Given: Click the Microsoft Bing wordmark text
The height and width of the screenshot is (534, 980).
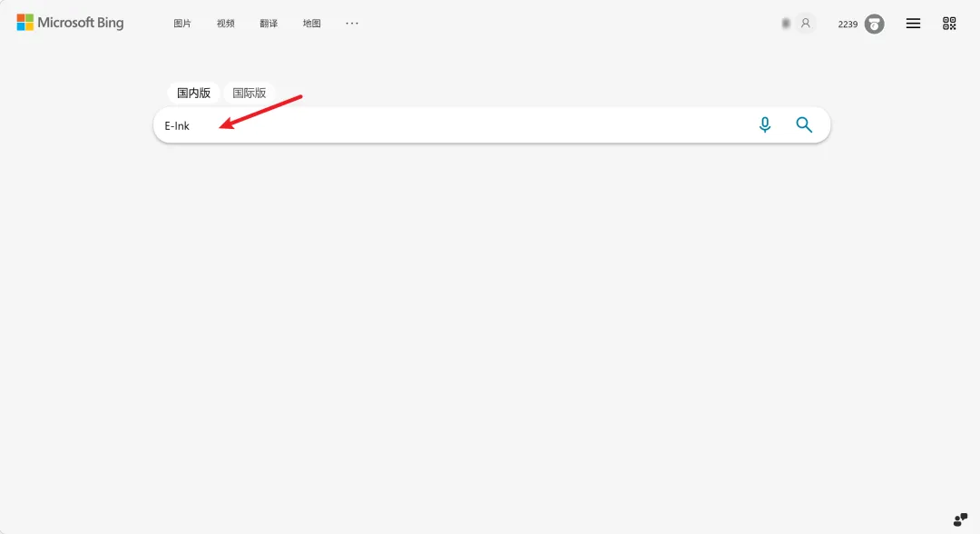Looking at the screenshot, I should point(81,23).
